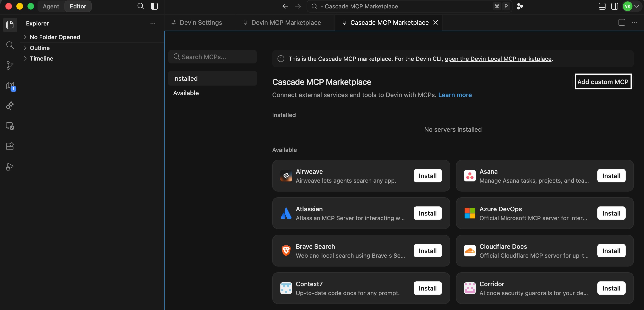Switch to Agent mode
Screen dimensions: 644x310
pos(51,6)
